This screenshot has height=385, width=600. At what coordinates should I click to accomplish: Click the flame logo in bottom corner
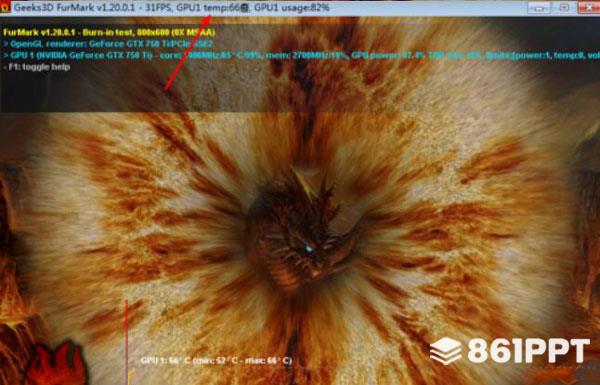click(54, 364)
